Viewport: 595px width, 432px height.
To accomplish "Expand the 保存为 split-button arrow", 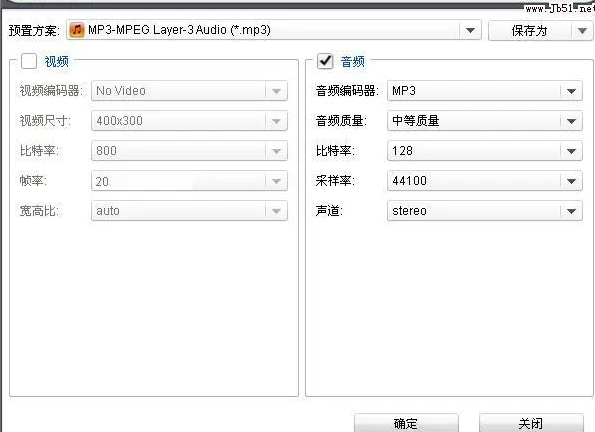I will point(582,31).
